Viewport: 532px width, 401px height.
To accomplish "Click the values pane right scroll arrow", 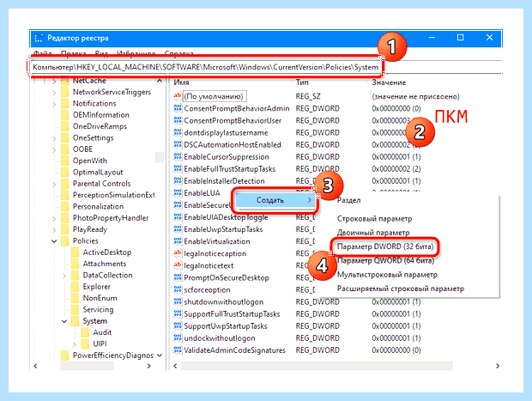I will 498,366.
